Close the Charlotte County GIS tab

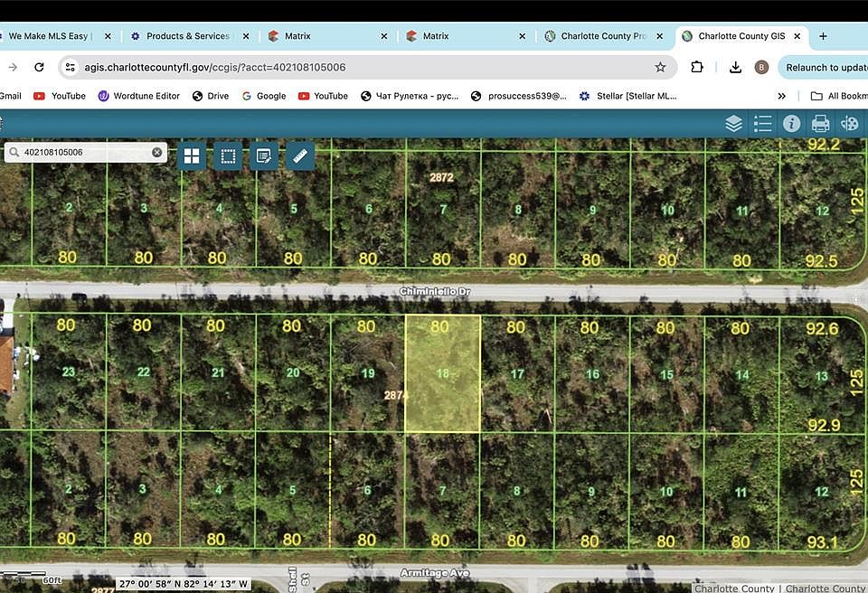point(797,36)
